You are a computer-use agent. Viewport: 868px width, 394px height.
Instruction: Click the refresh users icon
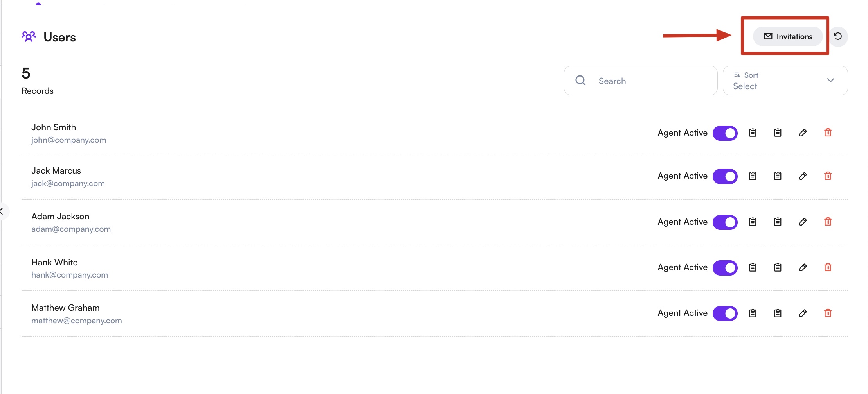[838, 36]
